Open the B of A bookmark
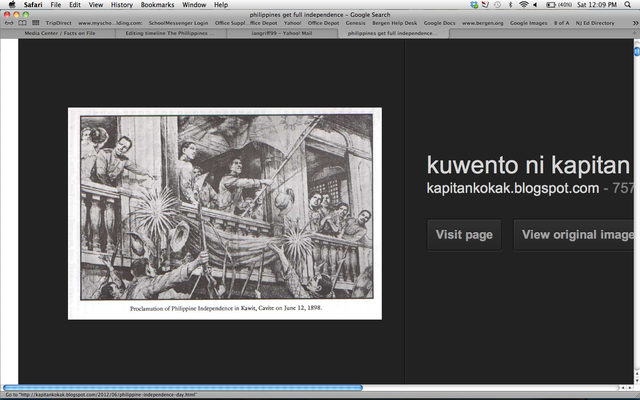 tap(562, 23)
